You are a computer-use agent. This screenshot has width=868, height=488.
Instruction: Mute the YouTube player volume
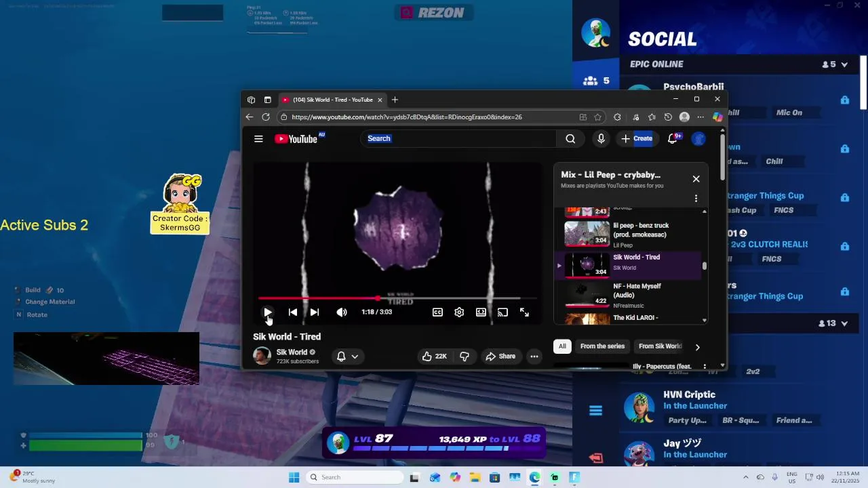[342, 312]
